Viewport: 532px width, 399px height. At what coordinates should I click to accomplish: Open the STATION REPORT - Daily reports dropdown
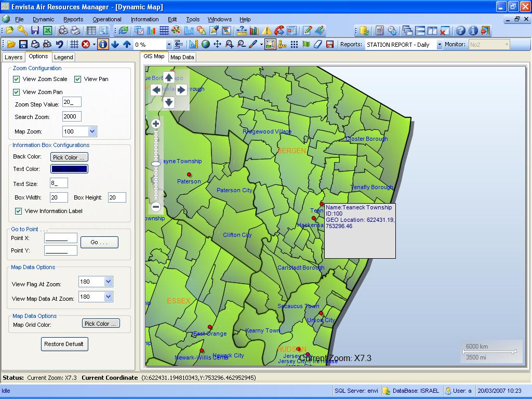point(440,44)
